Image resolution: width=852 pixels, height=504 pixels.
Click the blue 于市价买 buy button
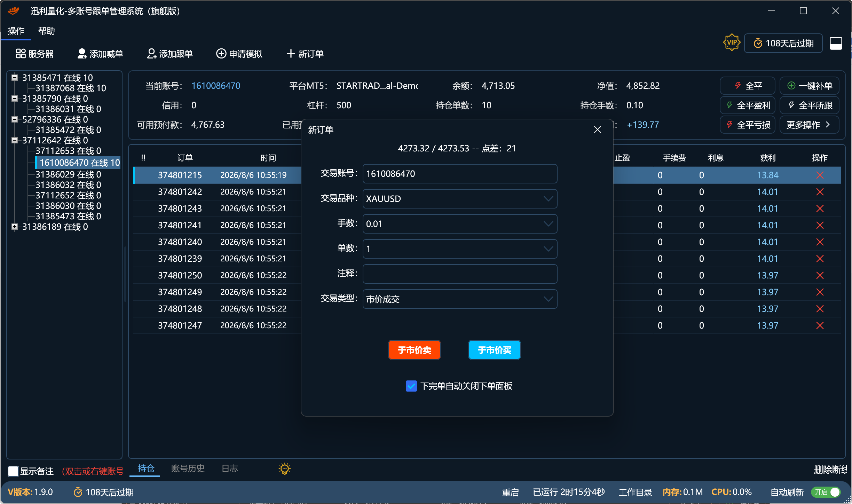point(494,350)
